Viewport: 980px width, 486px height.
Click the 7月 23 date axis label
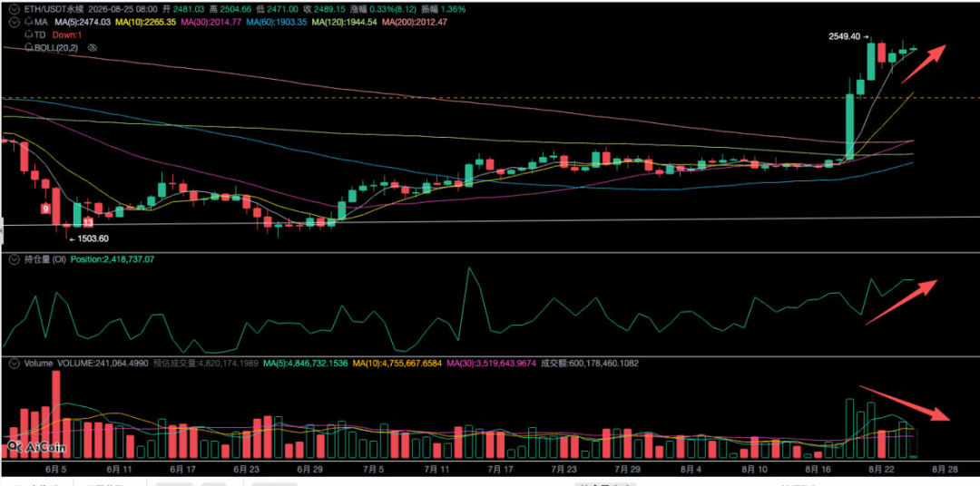pyautogui.click(x=564, y=468)
